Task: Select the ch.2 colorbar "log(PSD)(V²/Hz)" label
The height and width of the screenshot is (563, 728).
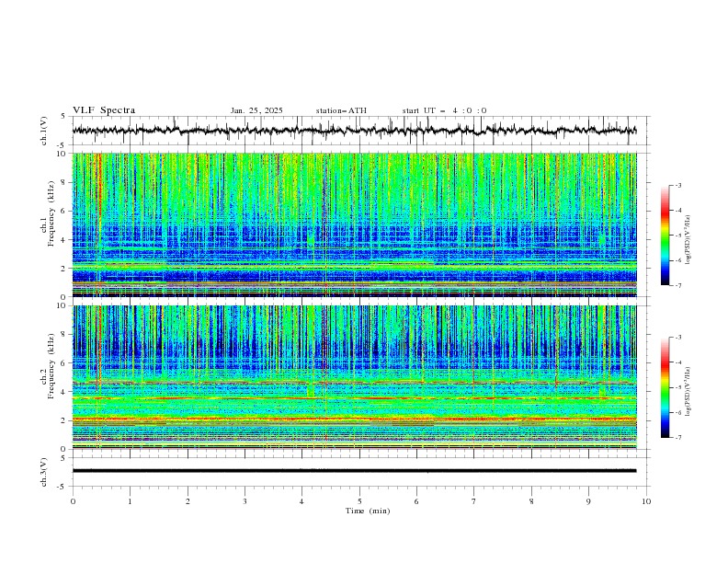Action: (688, 391)
